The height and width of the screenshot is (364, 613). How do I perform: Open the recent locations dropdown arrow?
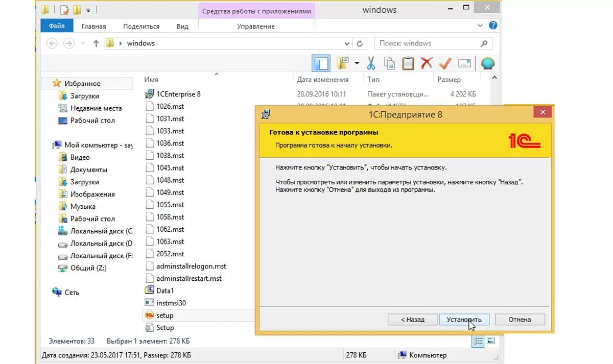[83, 44]
